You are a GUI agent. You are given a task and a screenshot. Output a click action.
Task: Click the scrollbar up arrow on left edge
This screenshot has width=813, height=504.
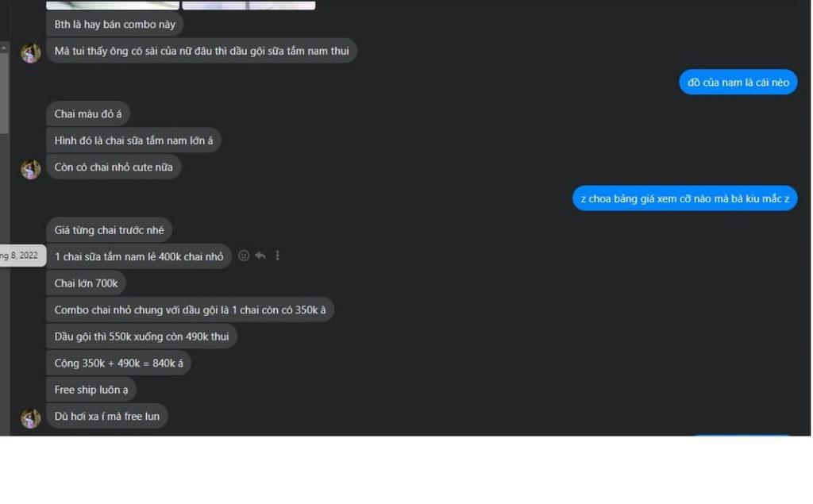click(4, 48)
